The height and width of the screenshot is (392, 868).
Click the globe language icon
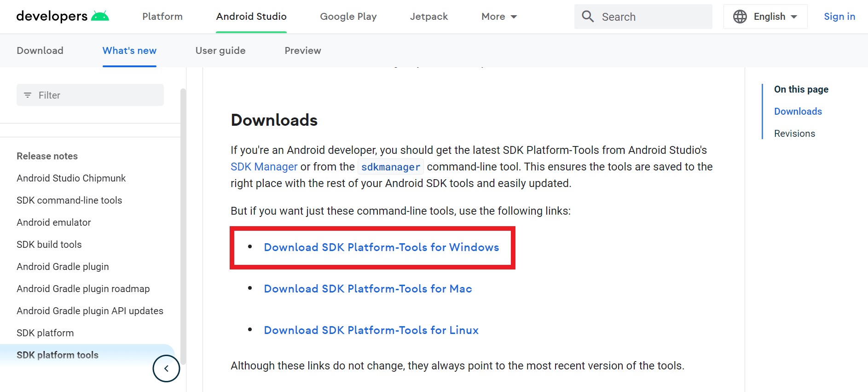tap(740, 17)
